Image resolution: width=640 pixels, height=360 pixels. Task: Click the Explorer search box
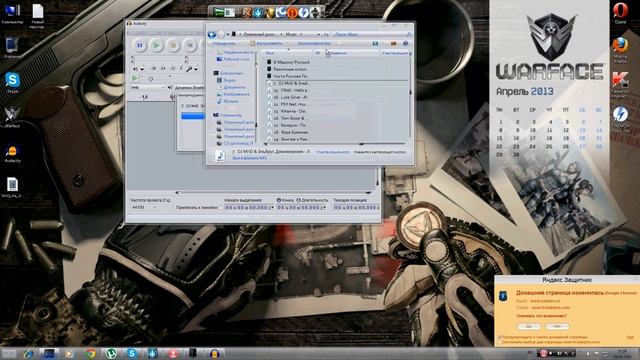pyautogui.click(x=371, y=34)
